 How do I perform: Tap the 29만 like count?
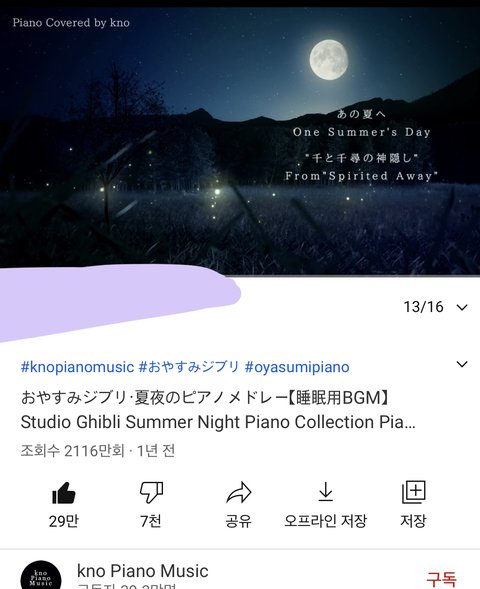coord(64,521)
